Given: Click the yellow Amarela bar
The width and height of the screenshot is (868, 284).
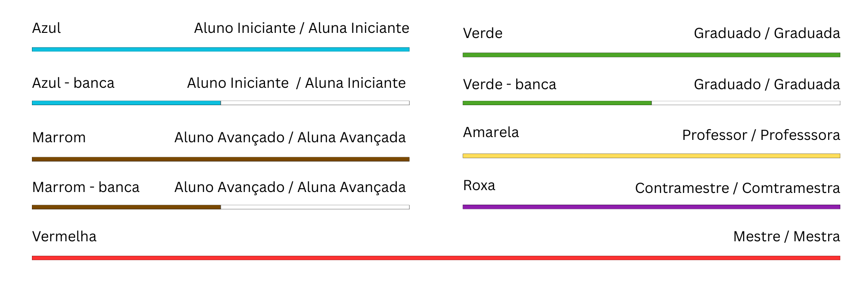Looking at the screenshot, I should pos(651,156).
